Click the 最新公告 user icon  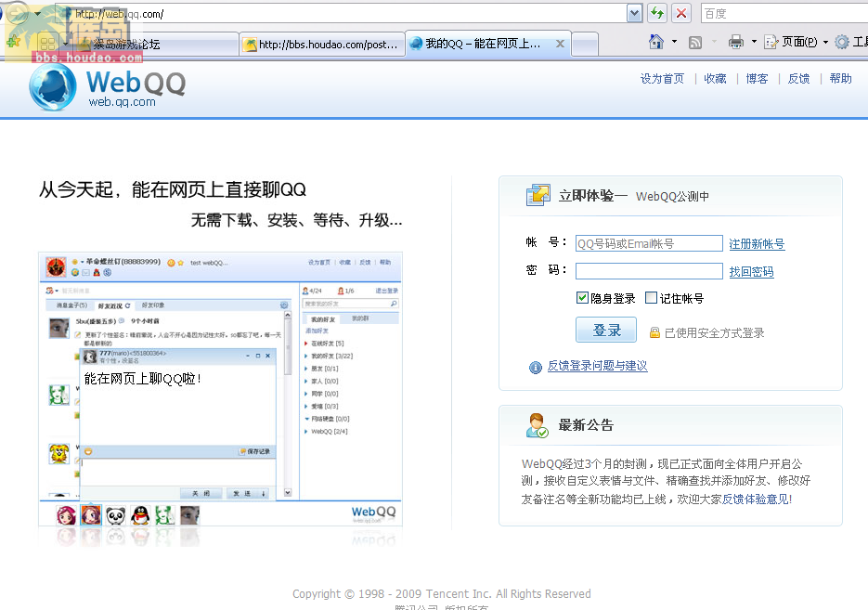point(537,425)
